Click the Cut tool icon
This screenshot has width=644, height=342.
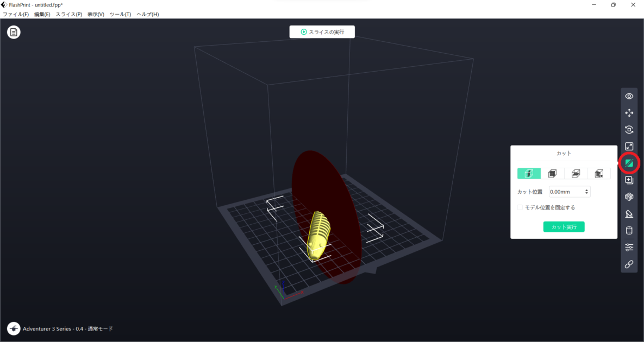tap(629, 163)
